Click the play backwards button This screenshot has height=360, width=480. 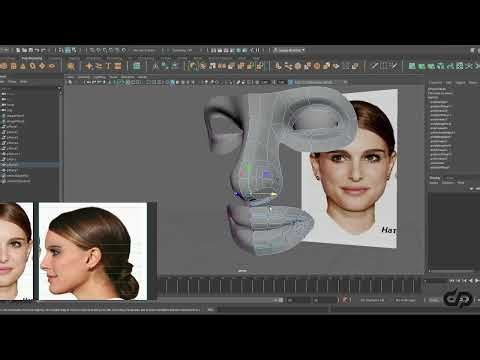point(471,281)
